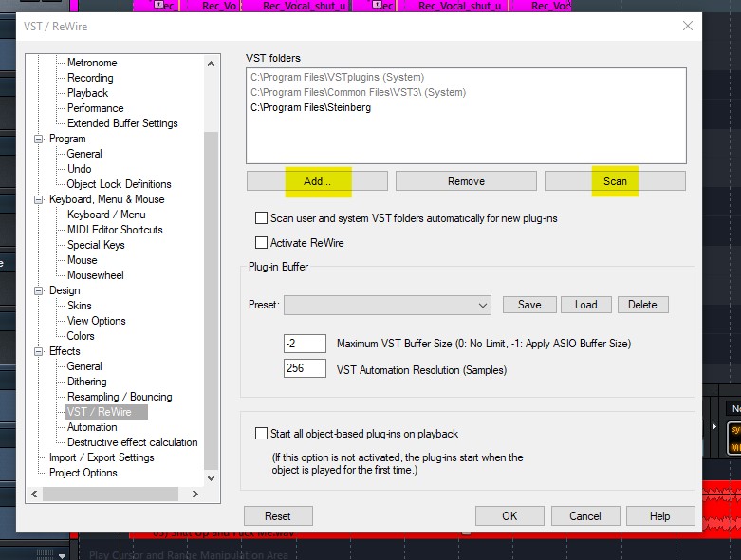Click the Remove button

466,181
